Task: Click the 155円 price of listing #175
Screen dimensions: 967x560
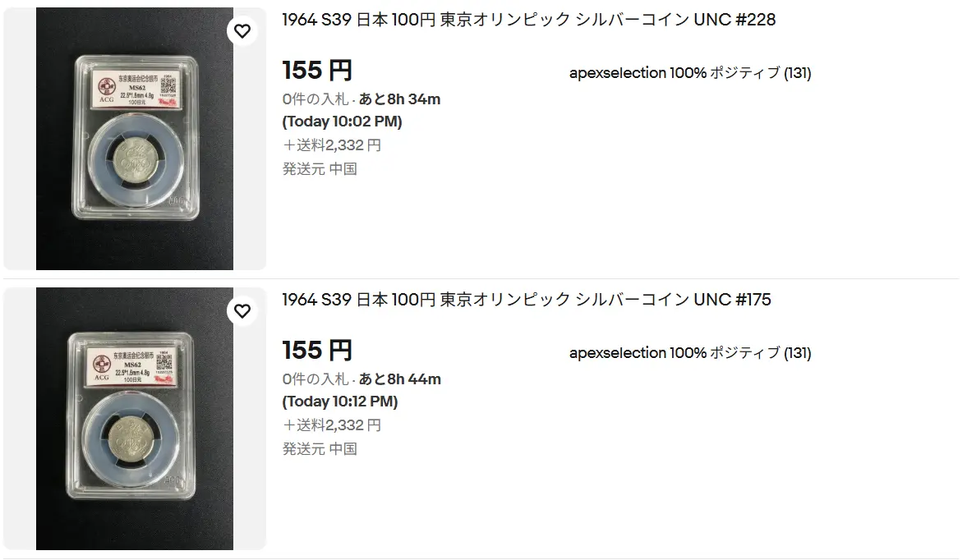Action: point(315,351)
